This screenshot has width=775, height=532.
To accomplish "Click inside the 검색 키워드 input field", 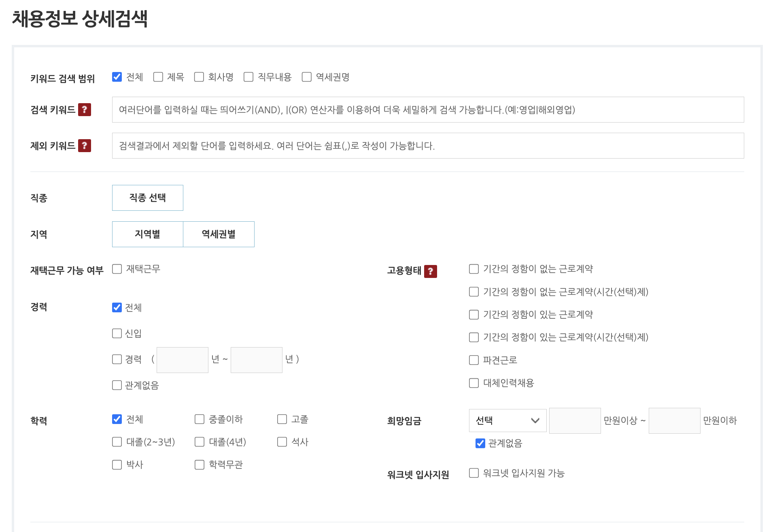I will pyautogui.click(x=405, y=110).
